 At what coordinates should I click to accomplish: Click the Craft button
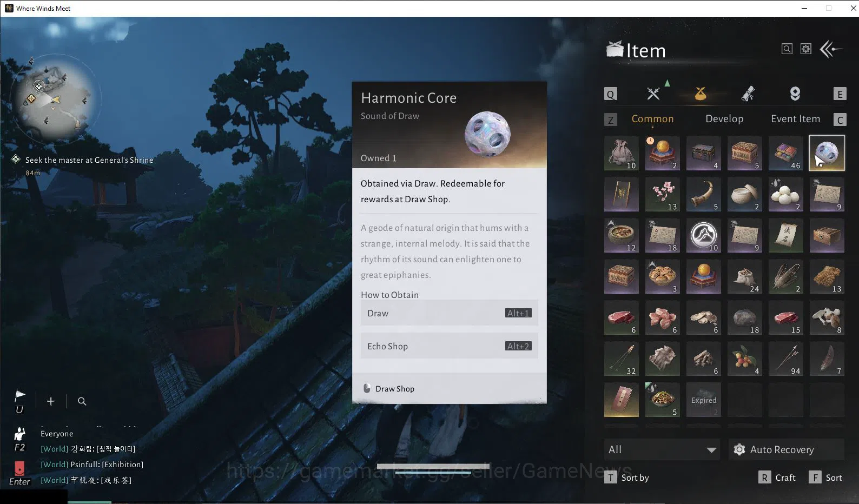777,478
